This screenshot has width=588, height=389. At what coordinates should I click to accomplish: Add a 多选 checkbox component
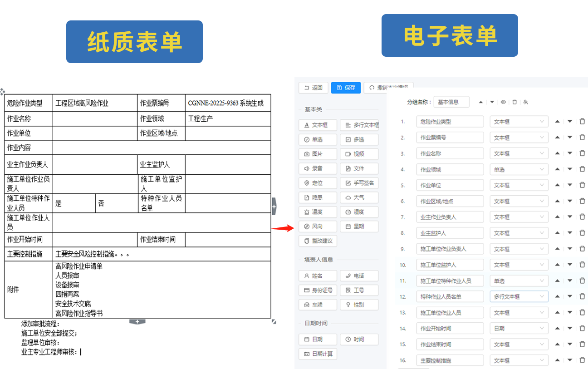click(359, 139)
